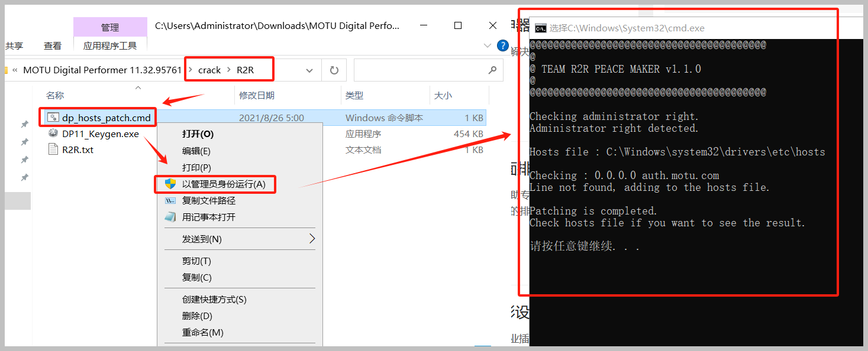Screen dimensions: 868x351
Task: Click the '请按任意键继续' prompt line
Action: pyautogui.click(x=585, y=246)
